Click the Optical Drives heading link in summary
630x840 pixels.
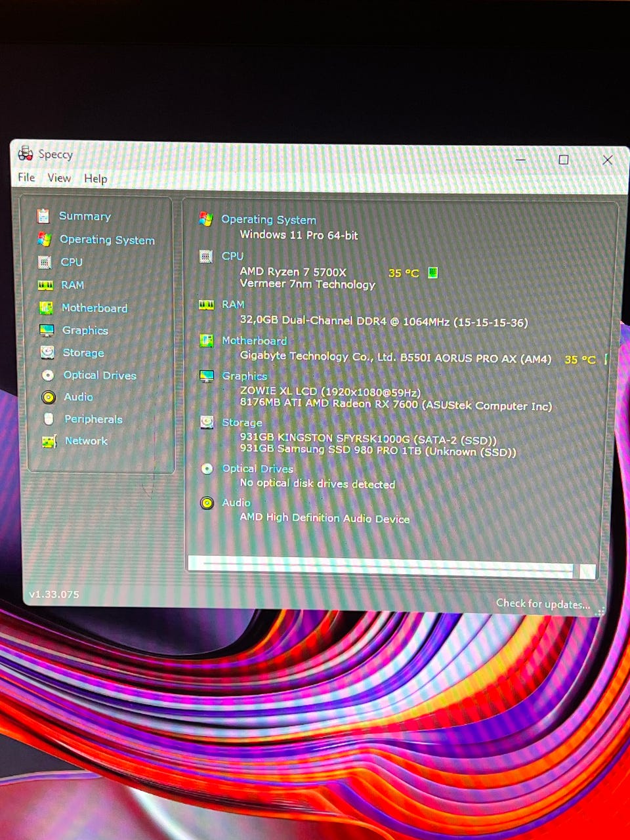[x=257, y=469]
